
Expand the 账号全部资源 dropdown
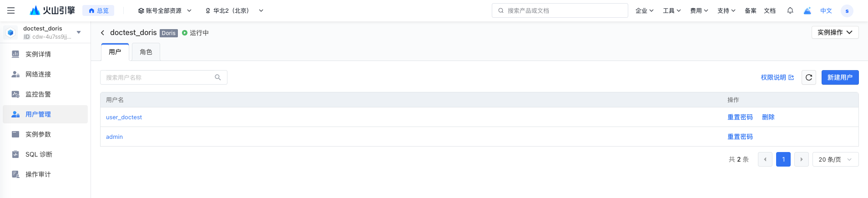pos(165,10)
